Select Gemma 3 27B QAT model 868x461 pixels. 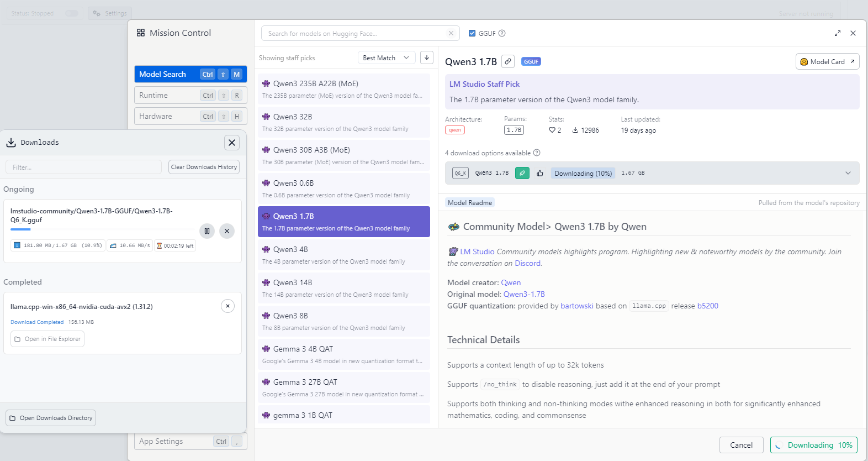[x=344, y=387]
